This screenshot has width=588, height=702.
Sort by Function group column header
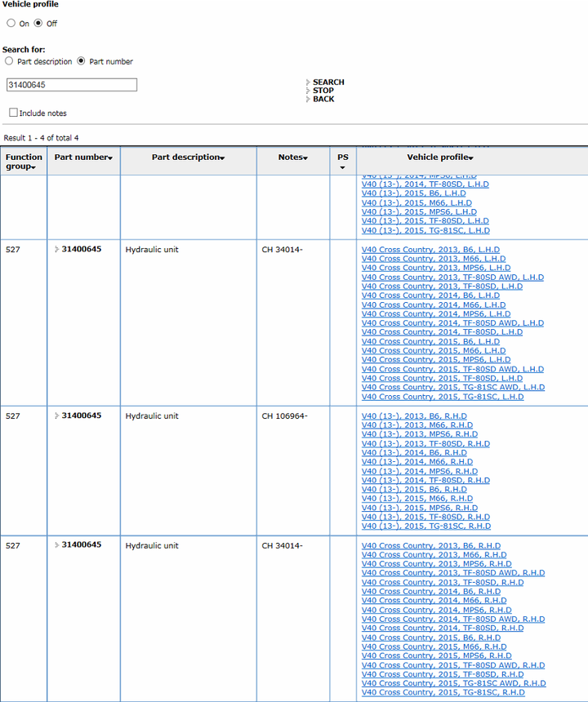pos(24,162)
